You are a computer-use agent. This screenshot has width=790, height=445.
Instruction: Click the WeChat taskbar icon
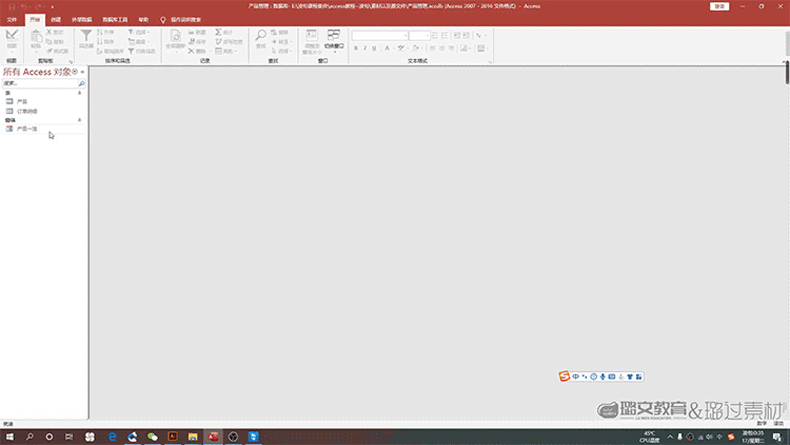coord(152,436)
